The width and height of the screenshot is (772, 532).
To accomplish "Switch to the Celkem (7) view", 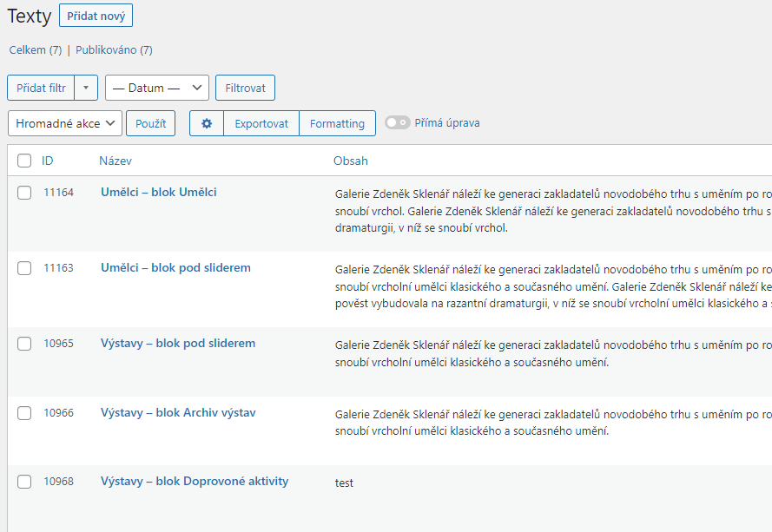I will click(x=36, y=50).
